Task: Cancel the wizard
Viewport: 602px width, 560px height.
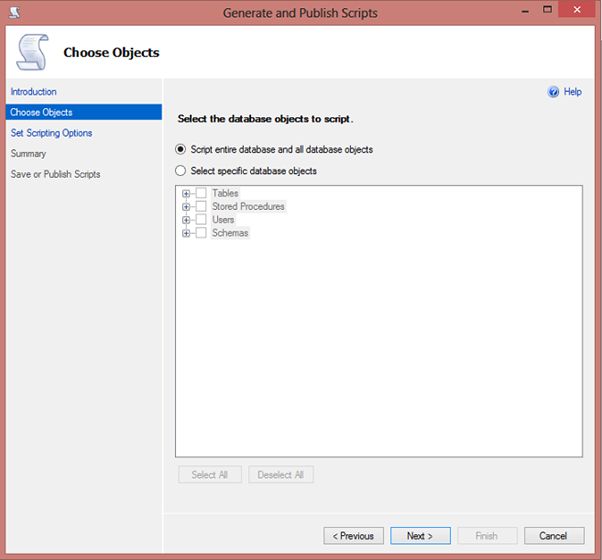Action: tap(554, 536)
